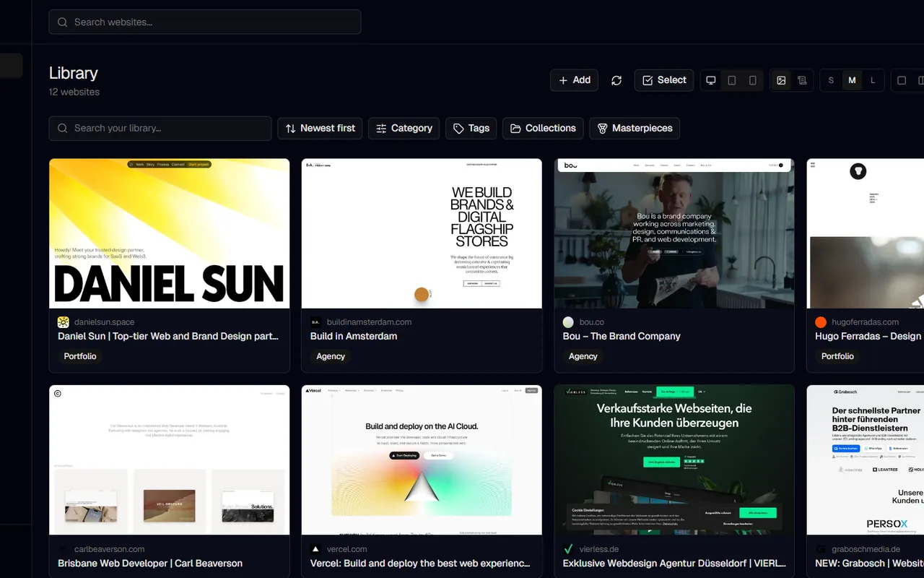Click the Portfolio tag on Hugo Ferradas card
Image resolution: width=924 pixels, height=578 pixels.
(837, 356)
